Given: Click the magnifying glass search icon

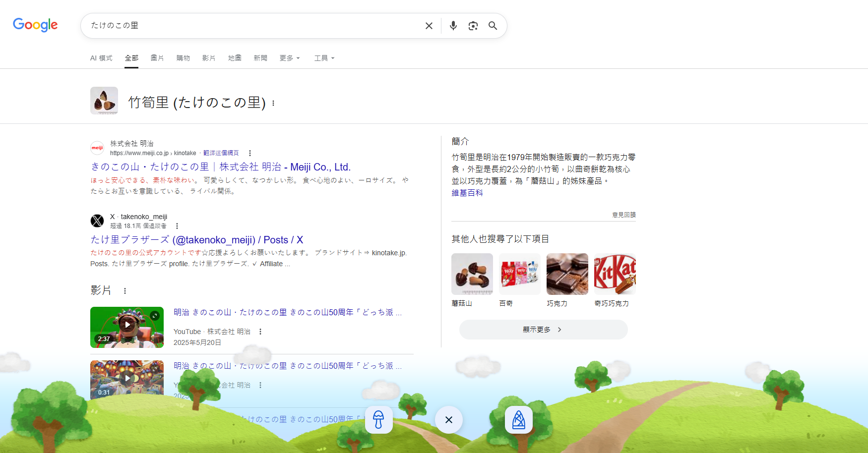Looking at the screenshot, I should [x=493, y=25].
